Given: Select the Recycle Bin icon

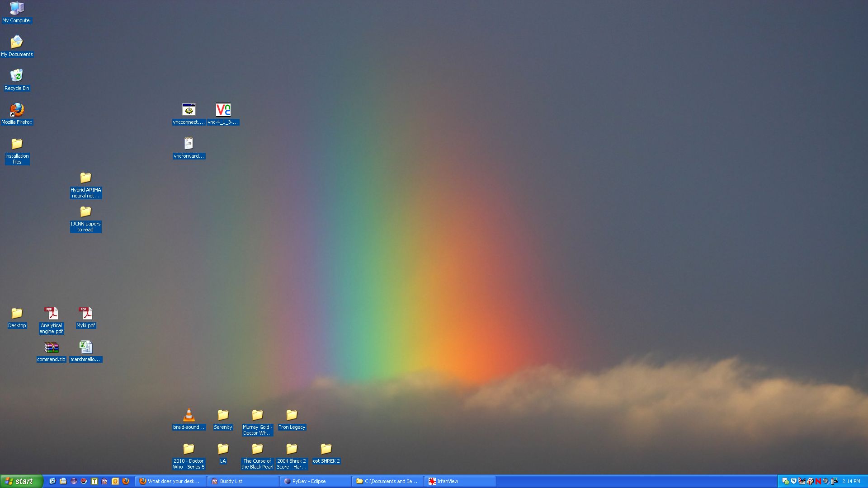Looking at the screenshot, I should (17, 75).
